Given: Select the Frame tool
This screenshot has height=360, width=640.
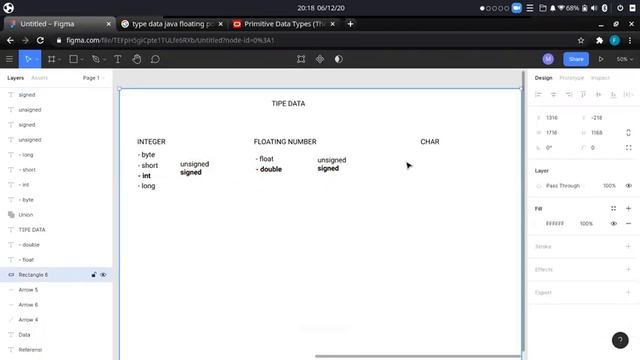Looking at the screenshot, I should tap(51, 59).
